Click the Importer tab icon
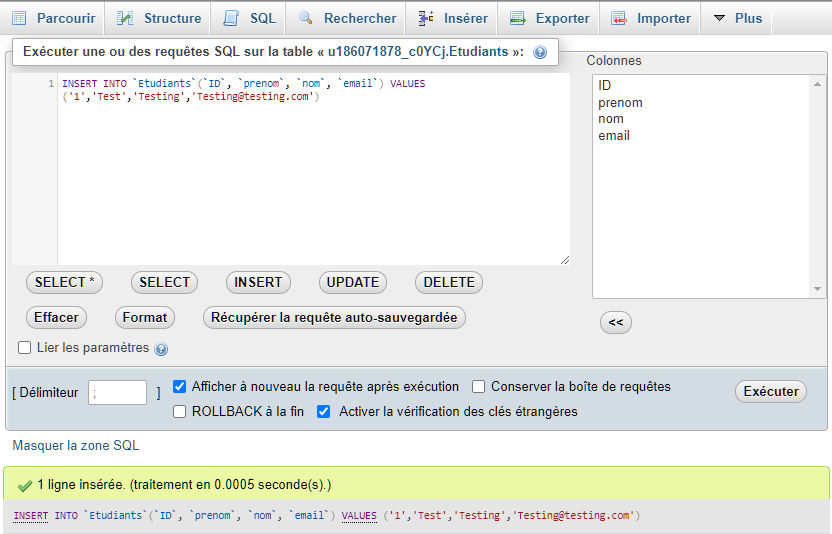Image resolution: width=832 pixels, height=534 pixels. click(619, 18)
